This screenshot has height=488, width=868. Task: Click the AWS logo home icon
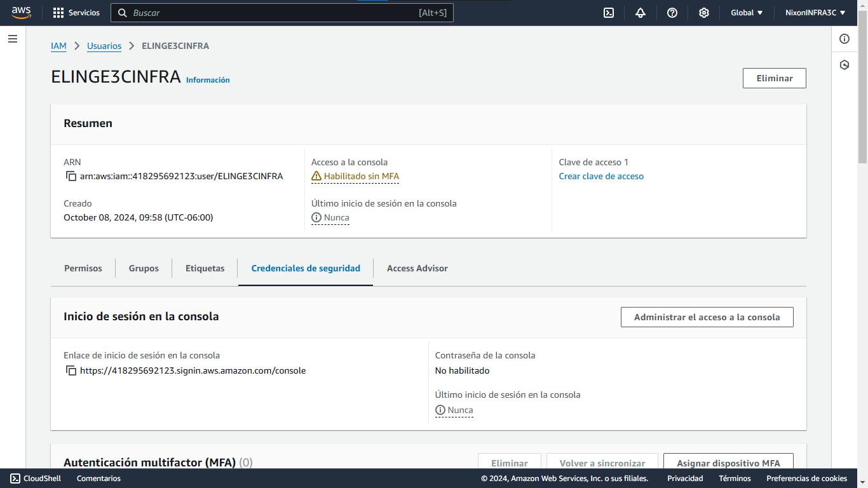coord(21,13)
